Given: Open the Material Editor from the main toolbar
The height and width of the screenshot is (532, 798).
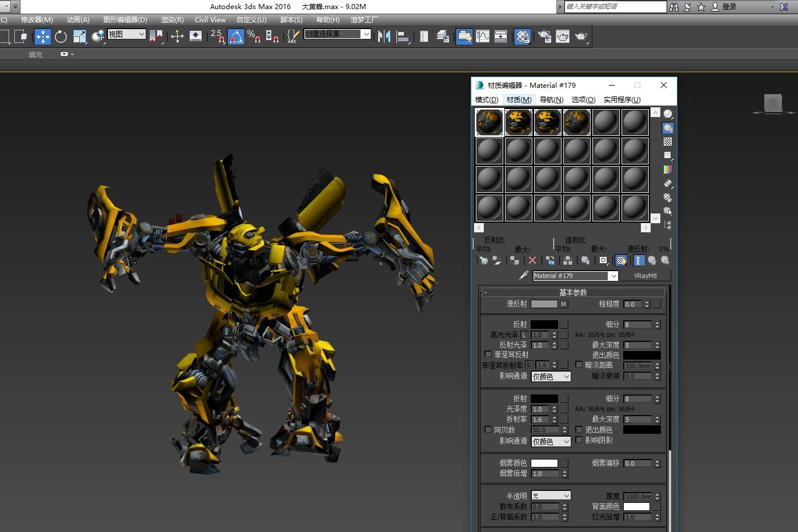Looking at the screenshot, I should click(522, 37).
